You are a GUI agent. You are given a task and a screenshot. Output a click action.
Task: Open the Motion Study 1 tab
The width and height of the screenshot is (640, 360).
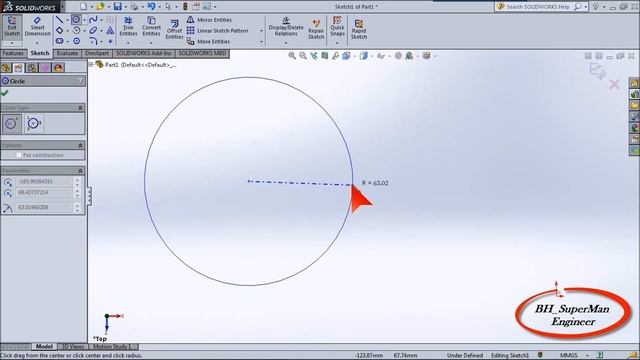pos(112,347)
